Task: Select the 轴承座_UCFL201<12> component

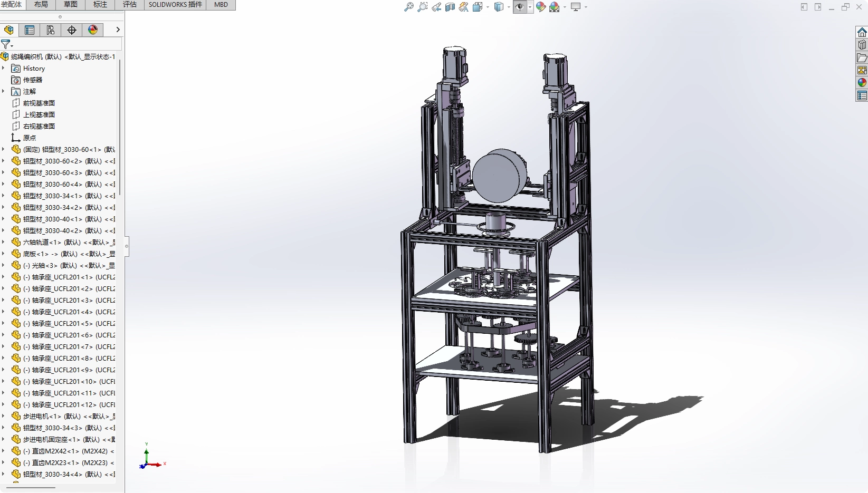Action: [x=63, y=405]
